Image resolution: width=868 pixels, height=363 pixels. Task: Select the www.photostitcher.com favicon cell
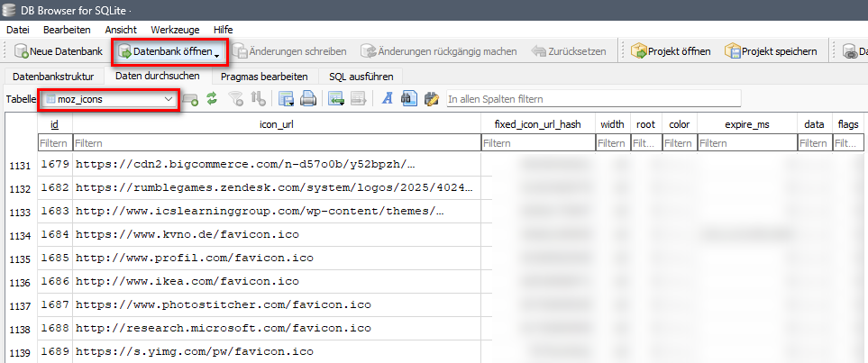click(x=277, y=304)
